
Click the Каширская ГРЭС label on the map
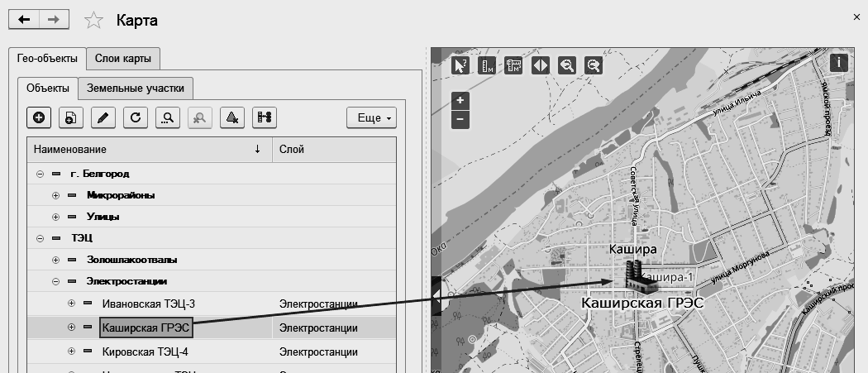tap(642, 303)
